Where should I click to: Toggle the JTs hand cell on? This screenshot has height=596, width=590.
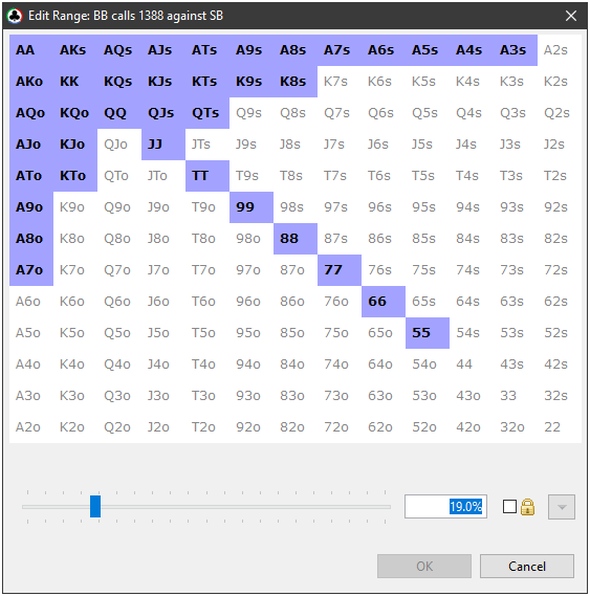click(207, 144)
